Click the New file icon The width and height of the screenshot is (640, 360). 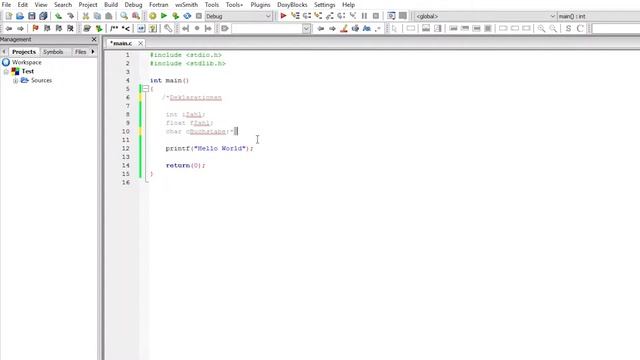tap(9, 16)
